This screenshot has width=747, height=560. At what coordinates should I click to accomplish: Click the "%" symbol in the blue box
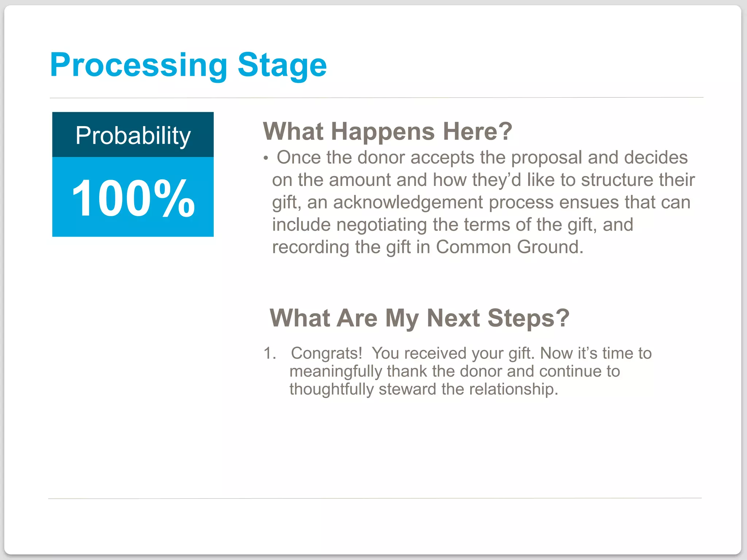[x=174, y=199]
